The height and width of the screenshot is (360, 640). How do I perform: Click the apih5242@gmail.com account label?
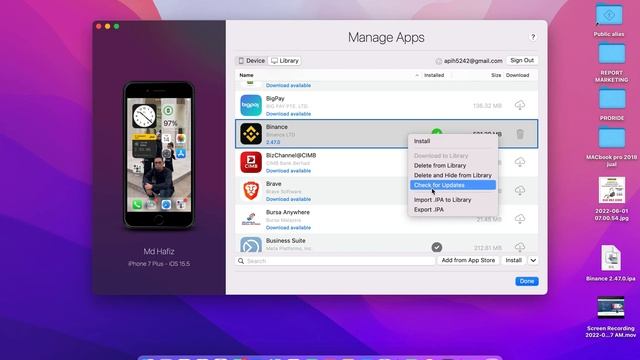coord(473,61)
